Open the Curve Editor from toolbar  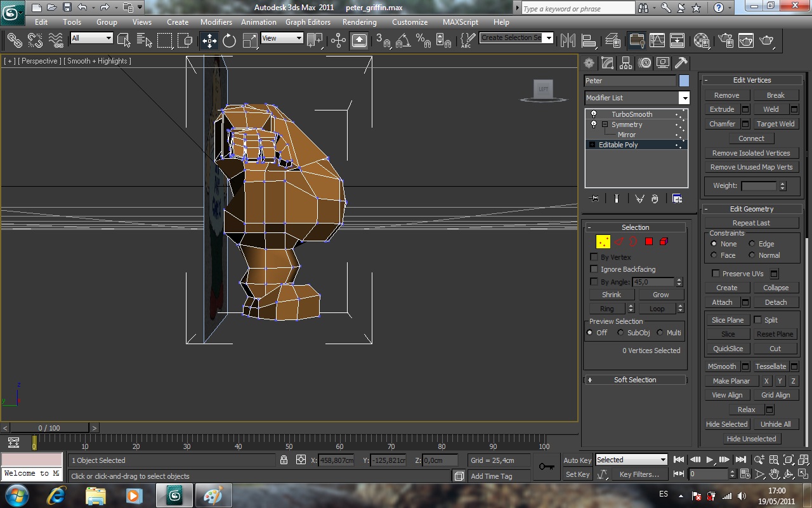click(x=657, y=41)
